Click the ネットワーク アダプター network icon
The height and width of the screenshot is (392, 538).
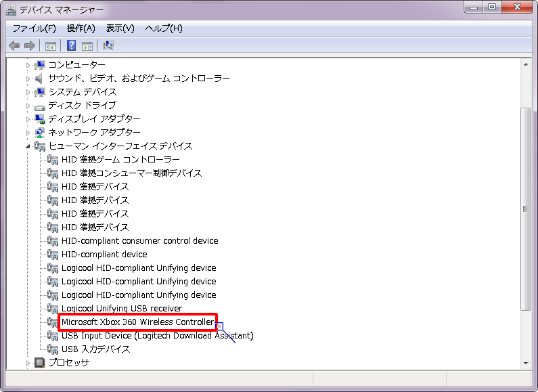(40, 133)
